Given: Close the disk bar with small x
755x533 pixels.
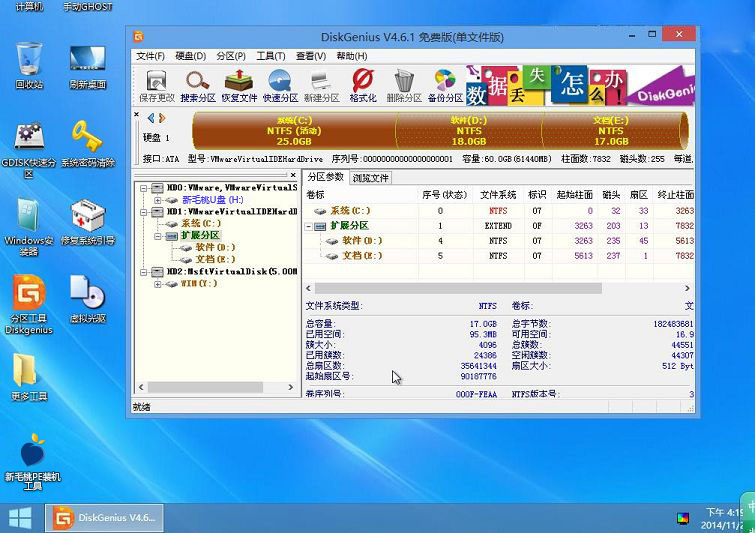Looking at the screenshot, I should pos(136,114).
